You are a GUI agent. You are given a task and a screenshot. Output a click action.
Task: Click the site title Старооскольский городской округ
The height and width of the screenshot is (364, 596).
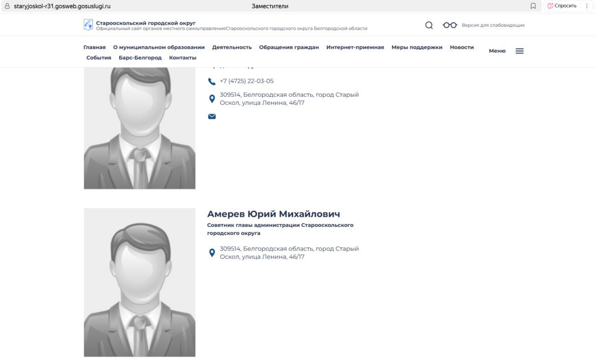tap(146, 23)
